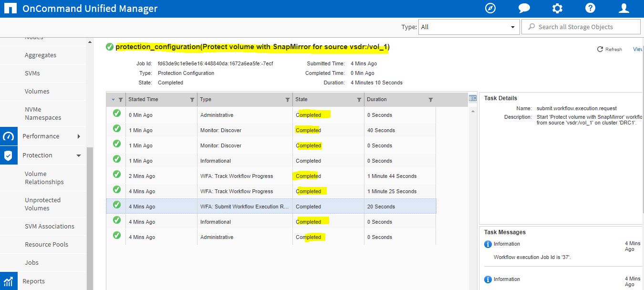
Task: Open the settings gear icon
Action: pos(557,8)
